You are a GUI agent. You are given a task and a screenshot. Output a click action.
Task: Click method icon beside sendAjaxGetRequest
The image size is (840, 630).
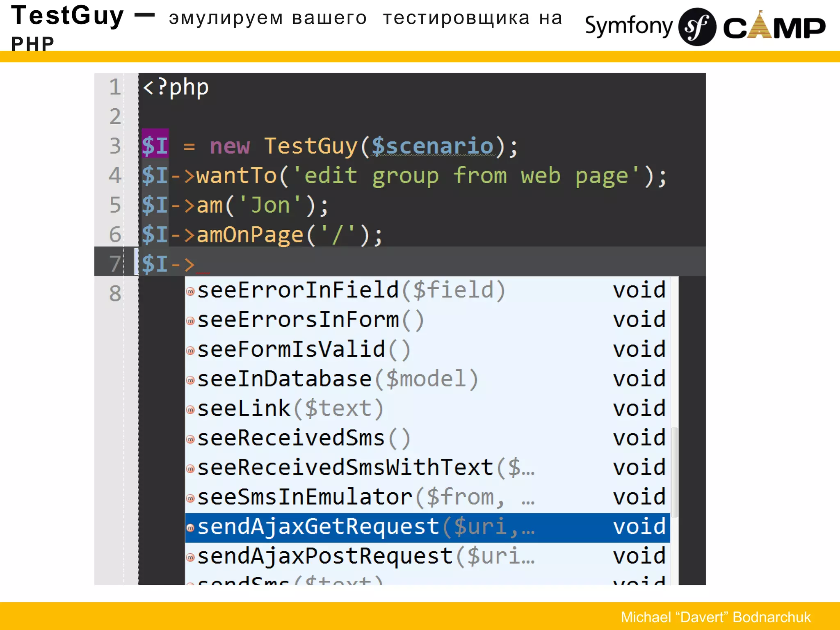coord(190,528)
